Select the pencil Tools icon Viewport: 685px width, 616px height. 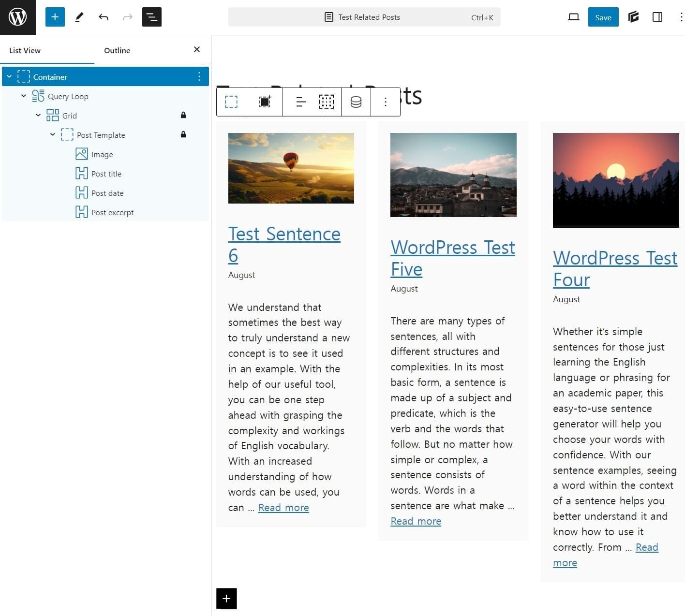pyautogui.click(x=79, y=17)
